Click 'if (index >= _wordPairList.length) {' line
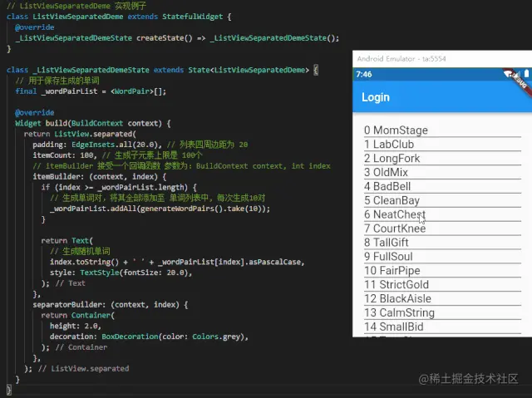Viewport: 532px width, 398px height. click(119, 188)
